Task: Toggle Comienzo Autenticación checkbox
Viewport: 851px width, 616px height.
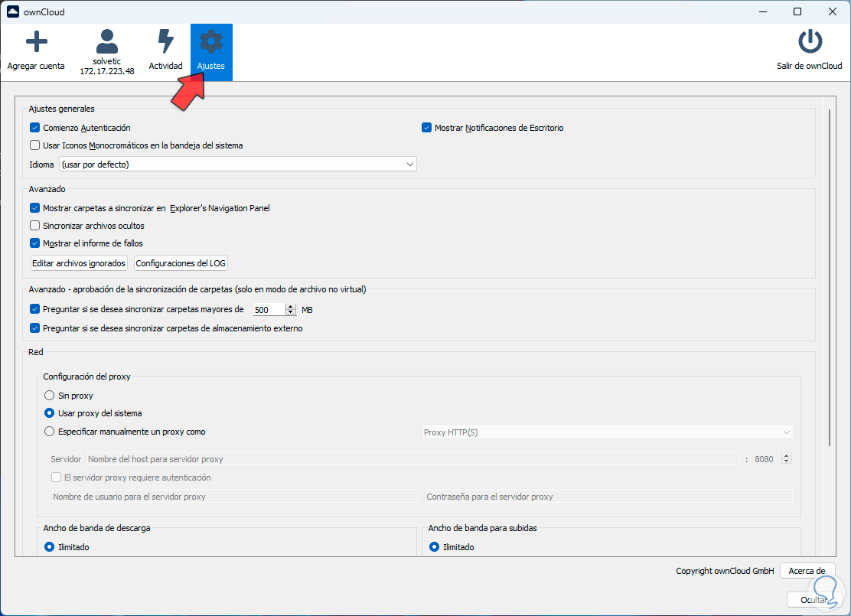Action: pyautogui.click(x=34, y=128)
